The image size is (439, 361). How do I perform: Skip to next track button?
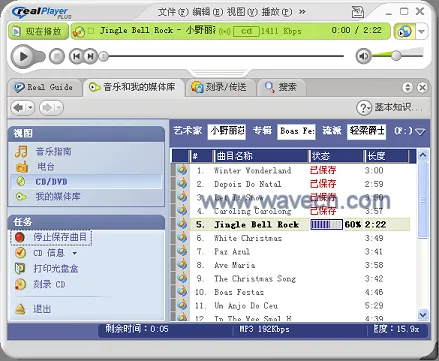coord(90,56)
